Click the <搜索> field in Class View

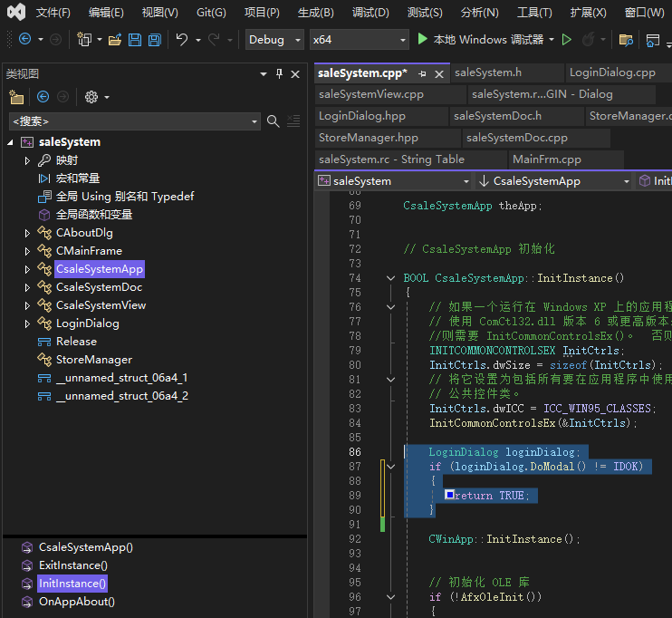(x=127, y=121)
